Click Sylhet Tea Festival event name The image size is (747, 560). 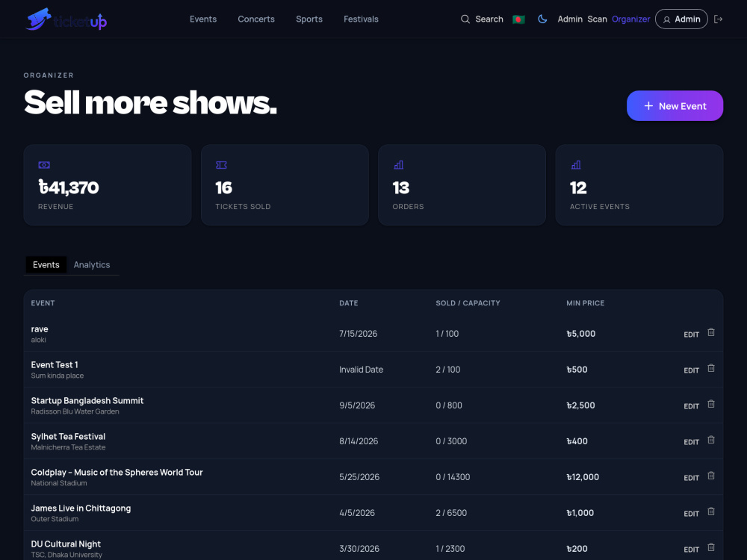click(68, 437)
